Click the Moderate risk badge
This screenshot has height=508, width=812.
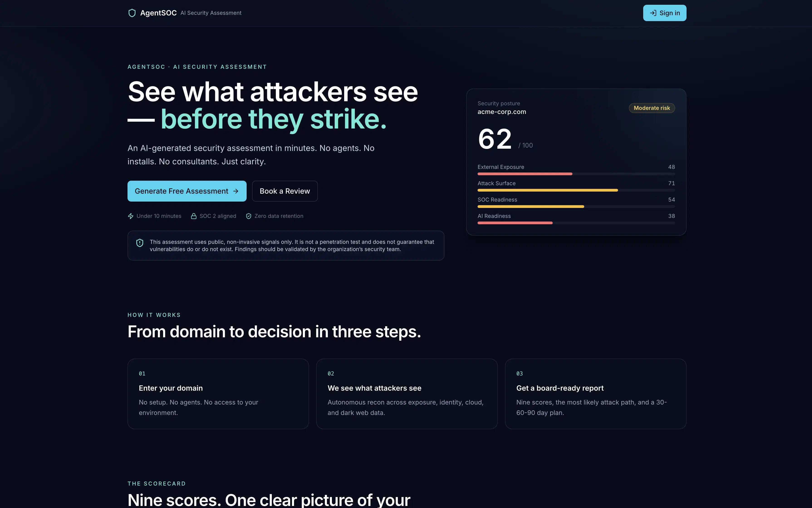[651, 108]
